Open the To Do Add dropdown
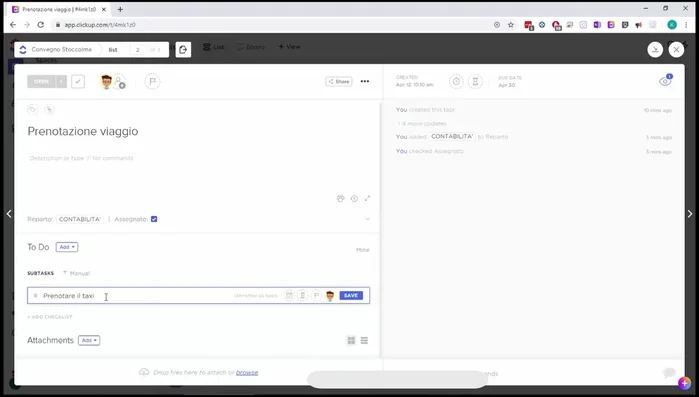The image size is (699, 397). [x=67, y=247]
